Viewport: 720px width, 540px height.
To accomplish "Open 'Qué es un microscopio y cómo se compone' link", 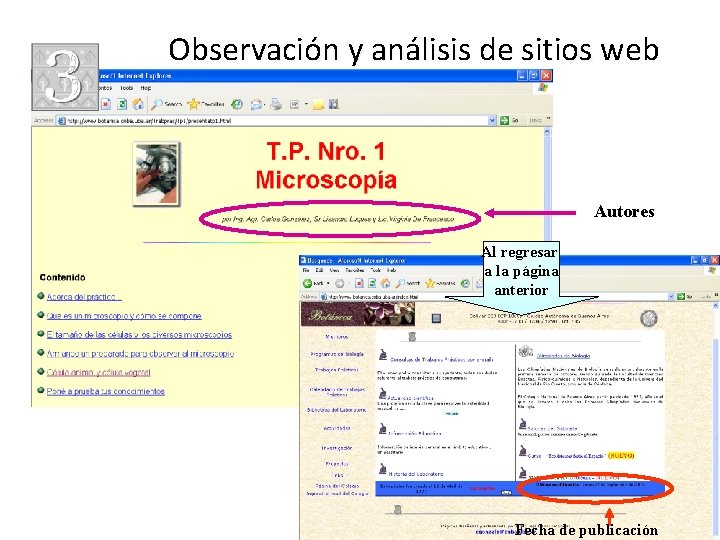I will pyautogui.click(x=124, y=316).
